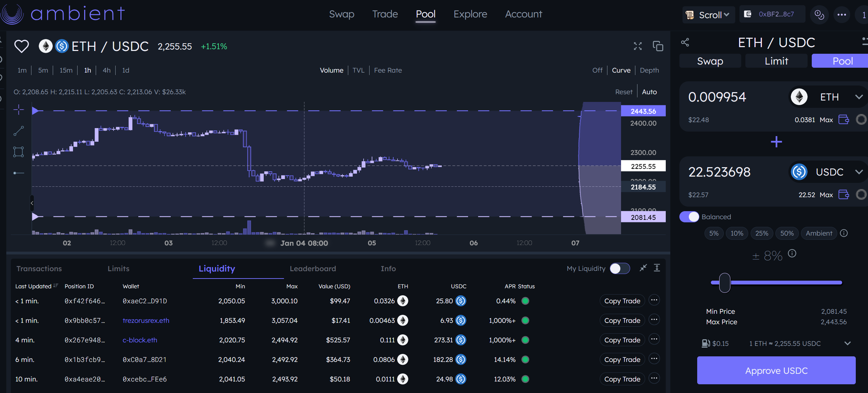Open chart in fullscreen mode
This screenshot has height=393, width=868.
click(638, 46)
